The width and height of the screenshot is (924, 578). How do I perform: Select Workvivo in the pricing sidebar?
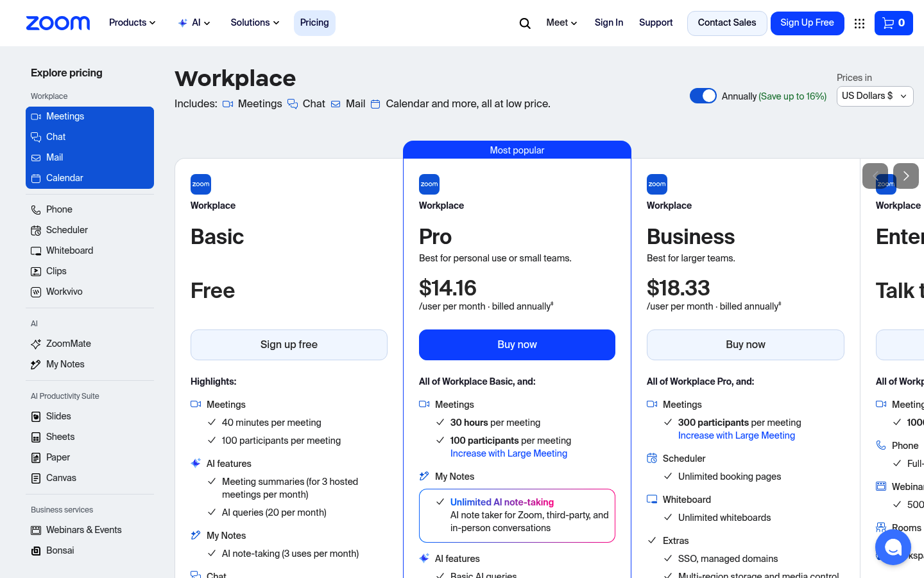click(90, 292)
